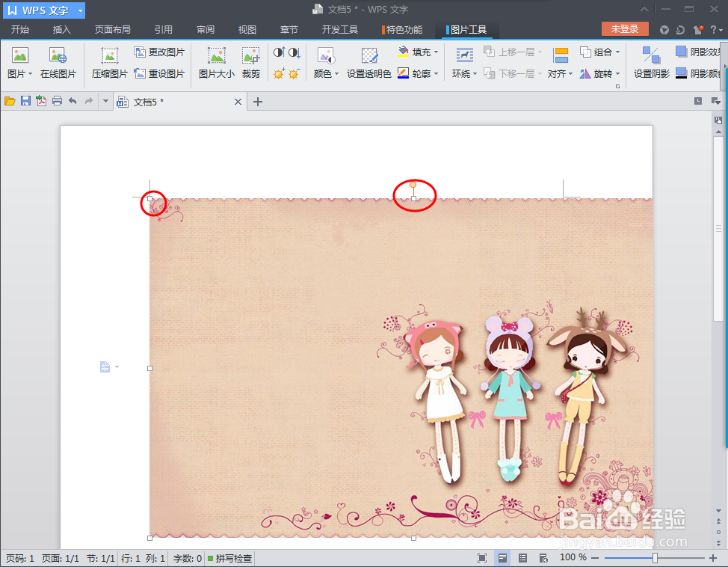Expand the 填充 fill dropdown

436,52
